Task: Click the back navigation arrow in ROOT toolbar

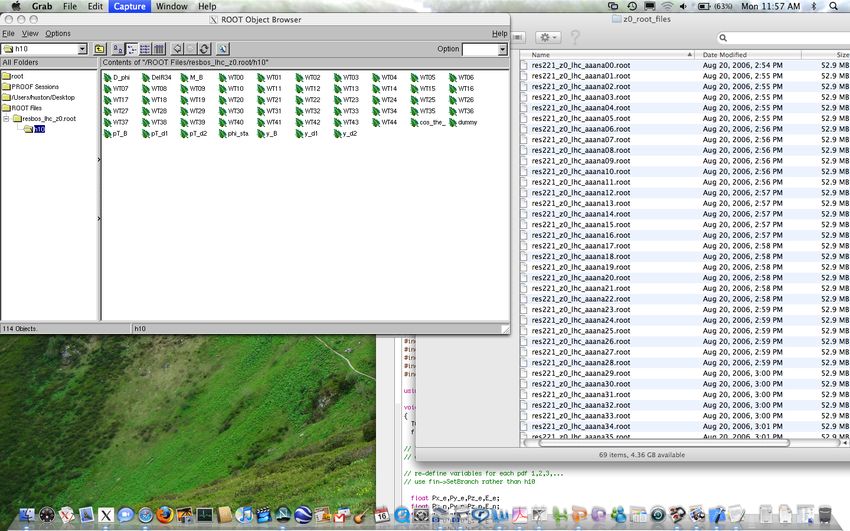Action: coord(177,49)
